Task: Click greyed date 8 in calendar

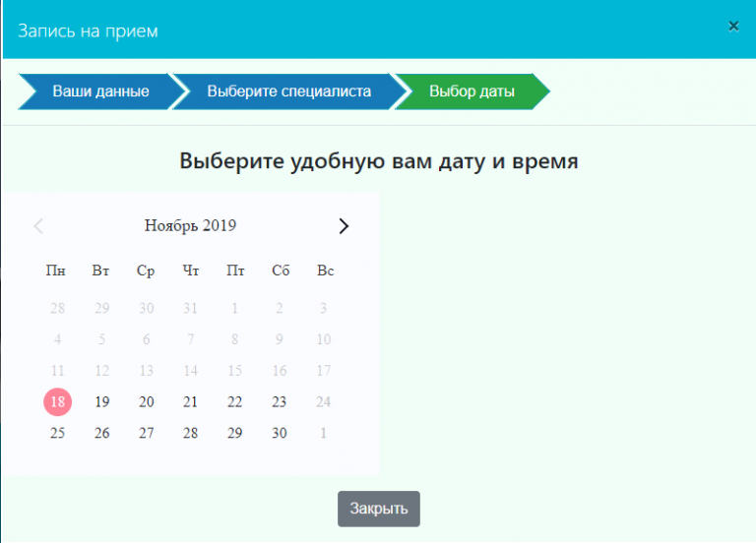Action: [x=235, y=339]
